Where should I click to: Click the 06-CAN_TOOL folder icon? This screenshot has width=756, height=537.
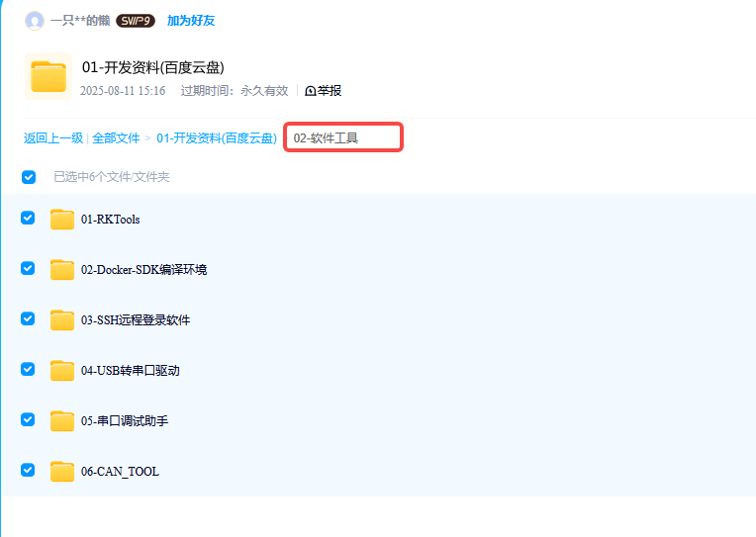click(x=62, y=472)
